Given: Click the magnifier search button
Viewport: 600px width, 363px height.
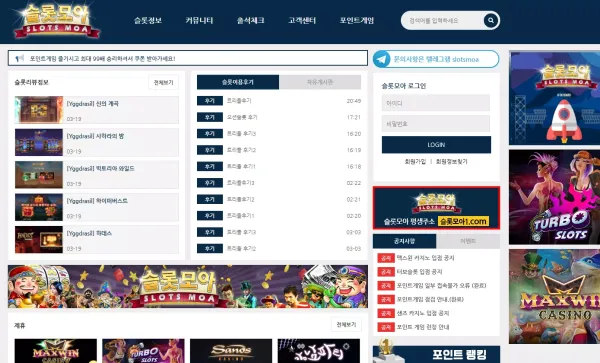Looking at the screenshot, I should pos(491,21).
